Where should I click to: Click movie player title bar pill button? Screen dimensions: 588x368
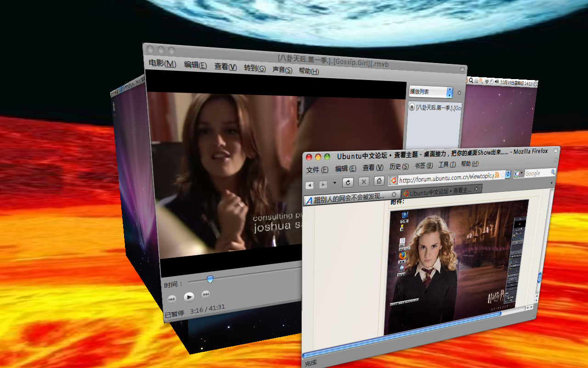click(x=462, y=69)
